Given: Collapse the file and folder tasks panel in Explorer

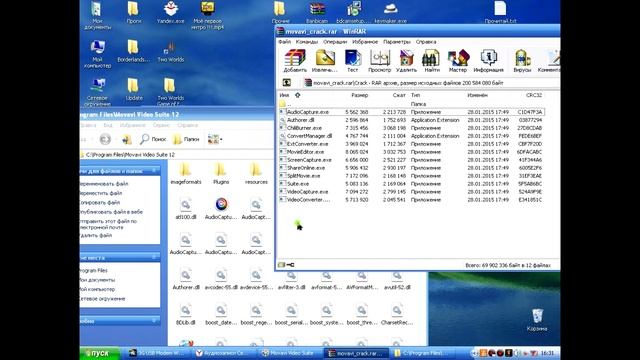Looking at the screenshot, I should (x=154, y=171).
